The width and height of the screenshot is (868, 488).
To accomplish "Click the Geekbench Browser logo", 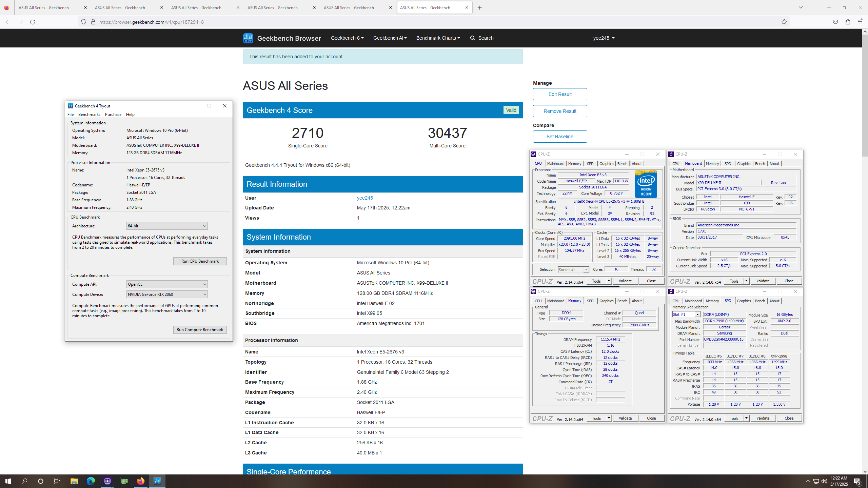I will pos(282,38).
